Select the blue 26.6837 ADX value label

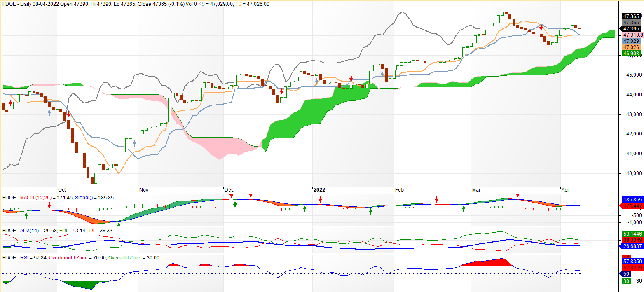pos(631,246)
